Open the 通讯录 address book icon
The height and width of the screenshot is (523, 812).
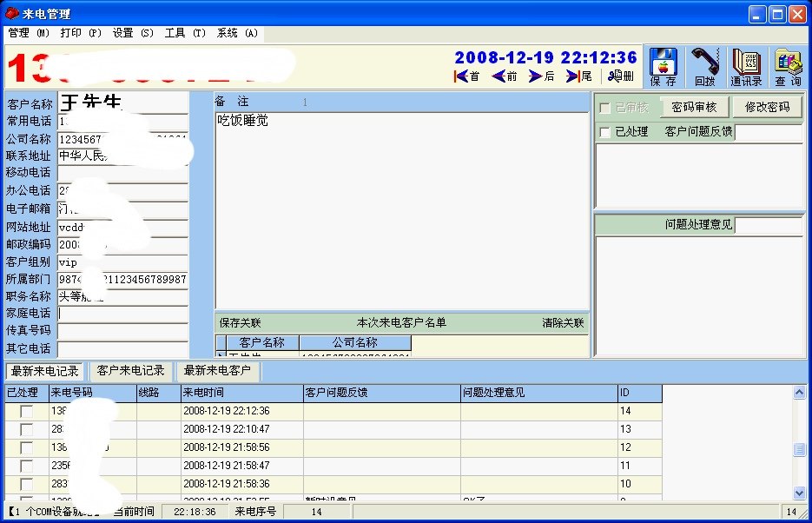pos(746,66)
